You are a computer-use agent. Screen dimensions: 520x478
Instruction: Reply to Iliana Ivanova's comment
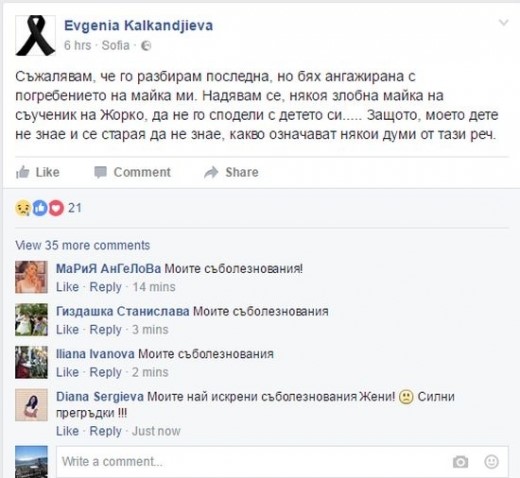(x=105, y=372)
